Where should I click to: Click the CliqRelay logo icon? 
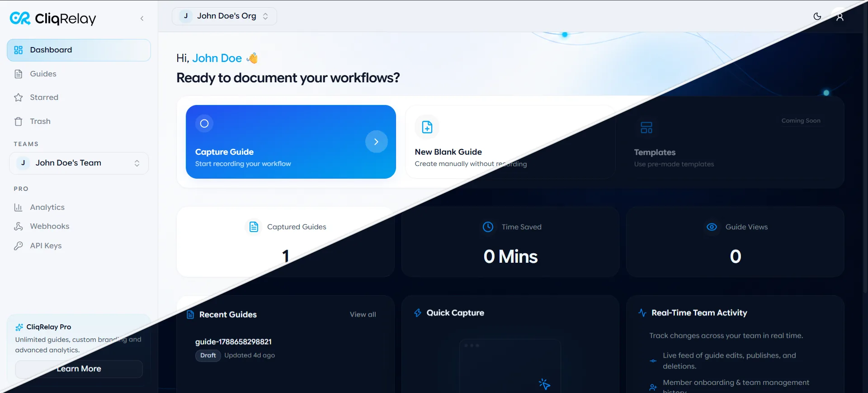[20, 18]
